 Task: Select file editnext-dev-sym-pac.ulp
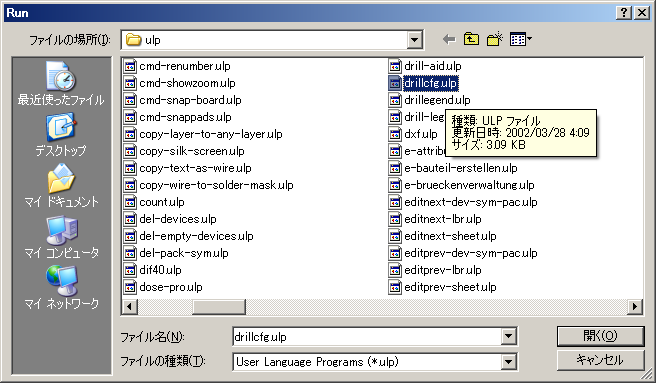point(463,203)
